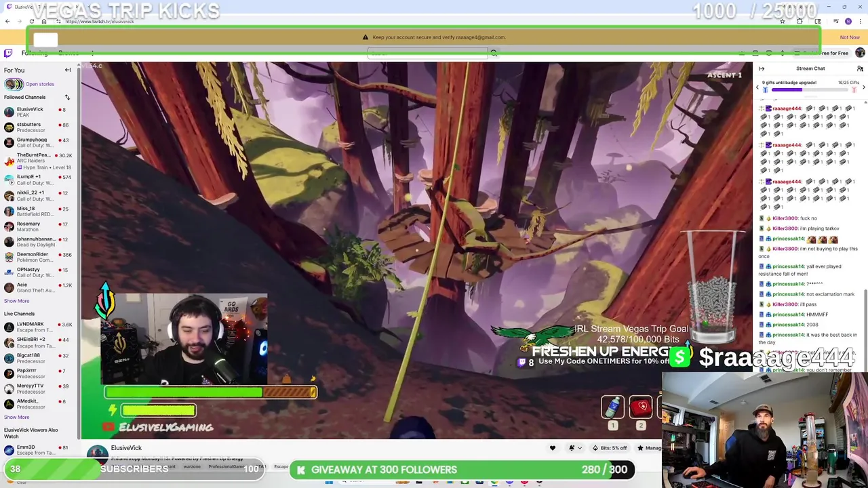Click the Manage subscription star button
Screen dimensions: 868x488
(x=648, y=448)
